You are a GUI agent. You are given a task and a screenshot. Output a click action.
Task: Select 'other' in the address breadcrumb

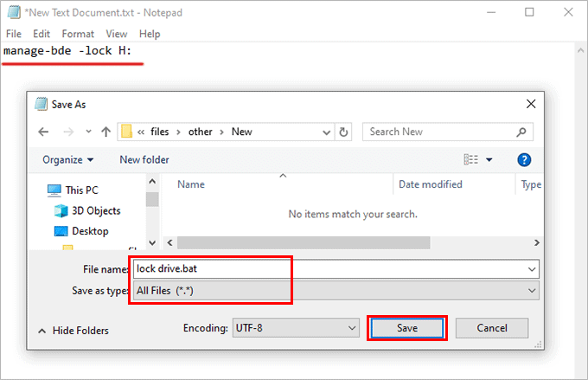point(201,132)
